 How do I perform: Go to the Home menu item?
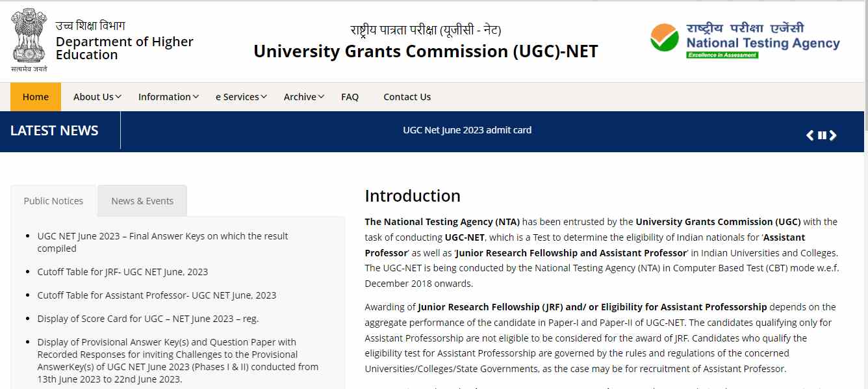tap(36, 97)
